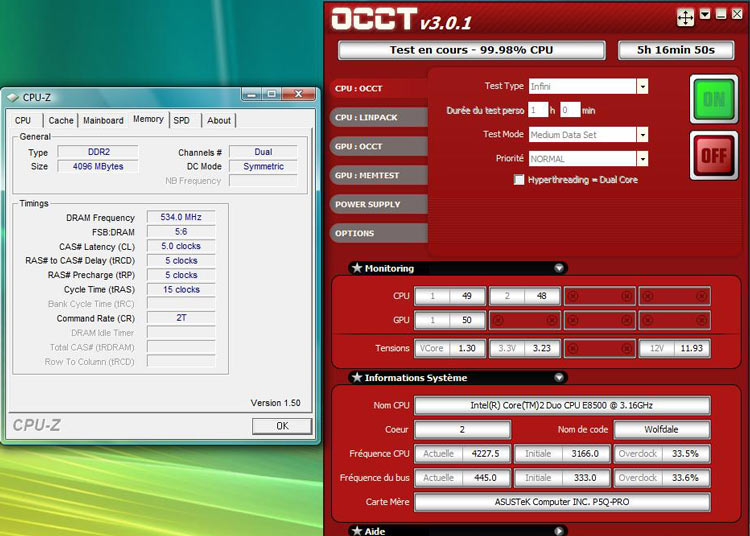Click the 3.3V voltage reading 3.23
The width and height of the screenshot is (750, 536).
pos(541,348)
